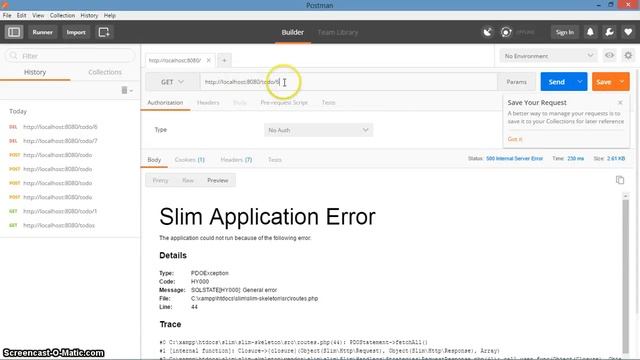Click the sync status icon
This screenshot has height=360, width=640.
506,32
